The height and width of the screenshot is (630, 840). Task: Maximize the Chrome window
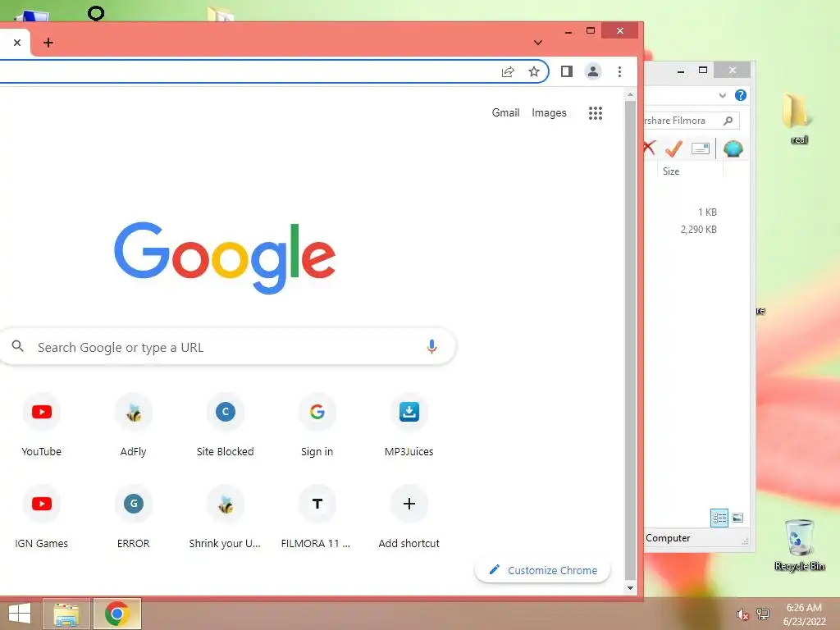pos(591,30)
